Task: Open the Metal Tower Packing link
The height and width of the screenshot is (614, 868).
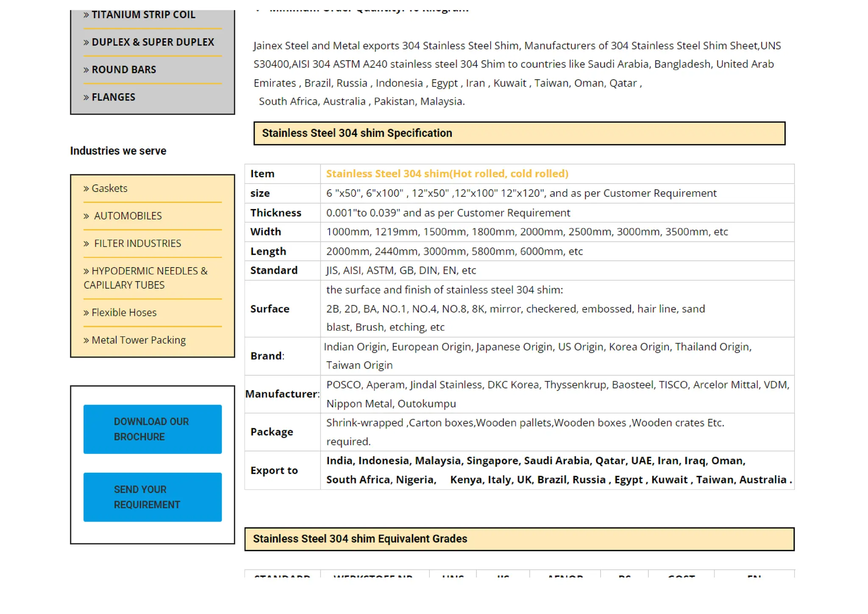Action: (139, 340)
